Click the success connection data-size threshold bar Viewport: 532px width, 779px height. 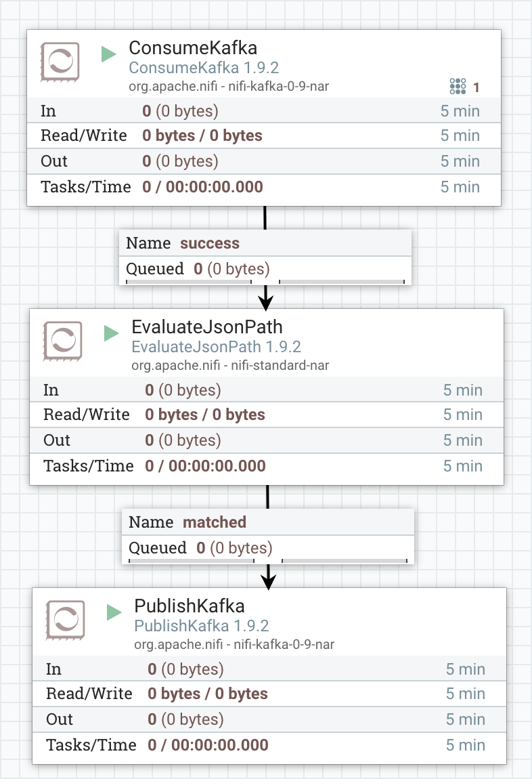342,282
